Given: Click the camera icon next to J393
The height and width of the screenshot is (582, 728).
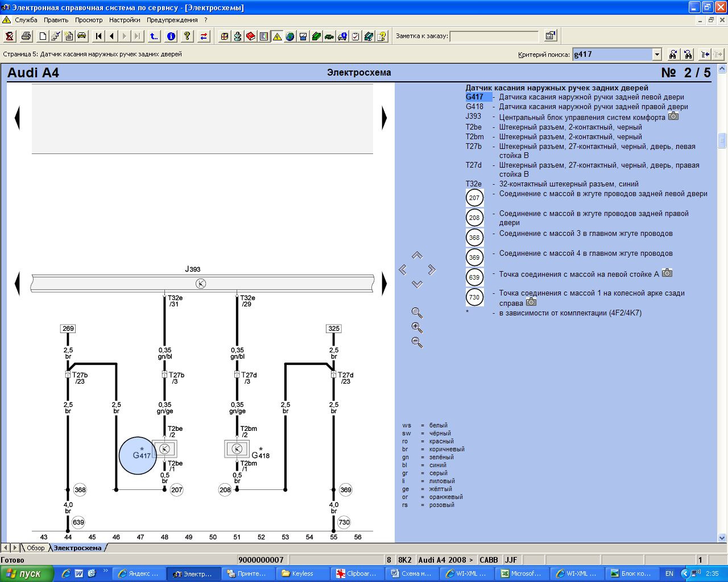Looking at the screenshot, I should 673,116.
